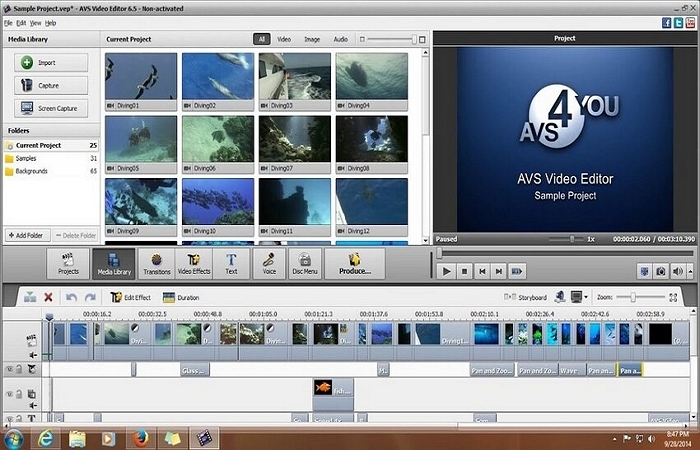This screenshot has width=700, height=450.
Task: Select the Glass effect block on timeline
Action: 195,370
